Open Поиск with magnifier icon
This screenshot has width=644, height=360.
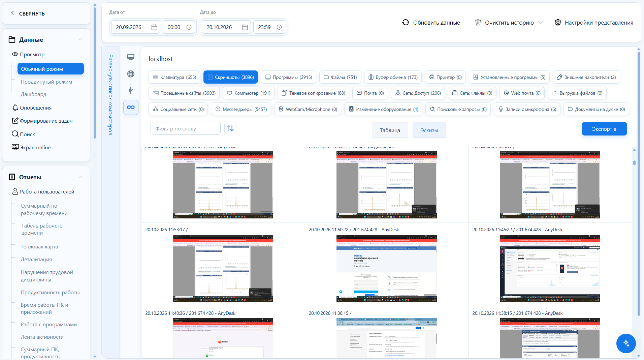click(x=24, y=134)
